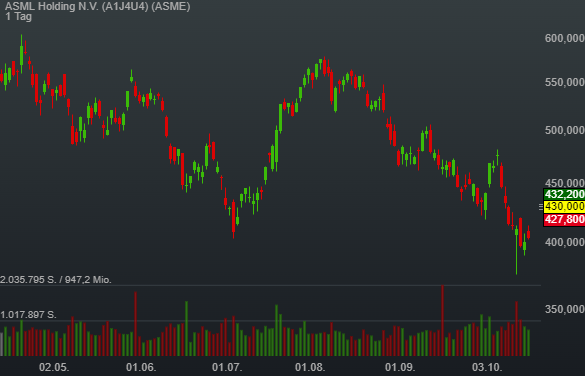Select the 01.09. date label
585x376 pixels.
tap(400, 367)
